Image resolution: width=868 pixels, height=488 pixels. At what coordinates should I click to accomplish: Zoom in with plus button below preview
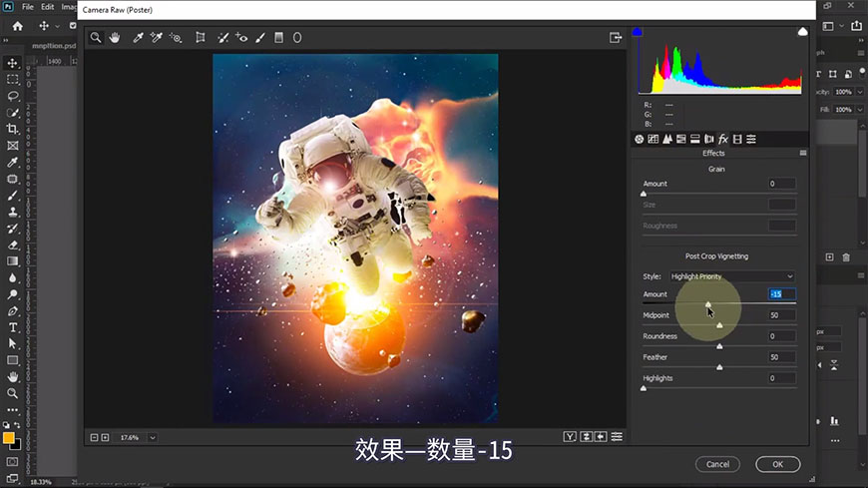(105, 437)
